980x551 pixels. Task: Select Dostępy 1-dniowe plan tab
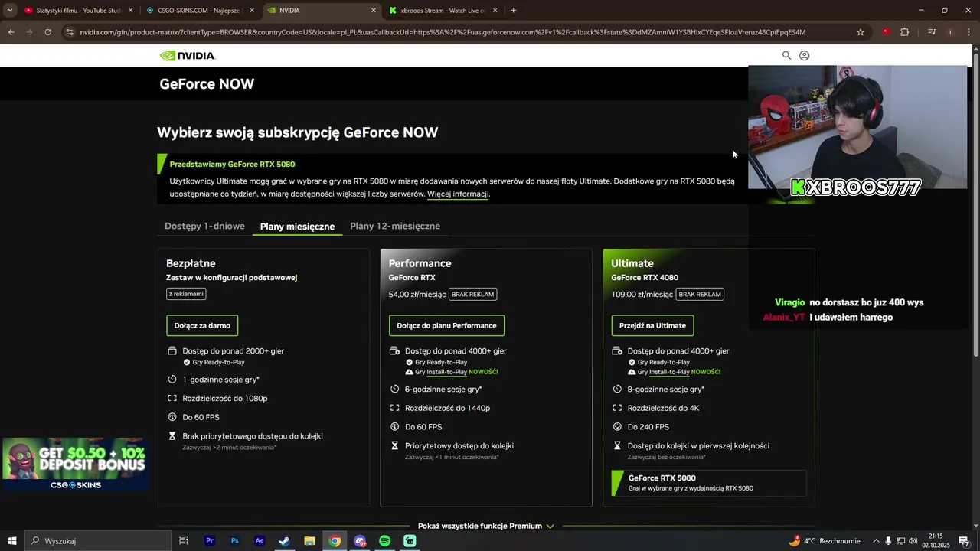click(x=204, y=226)
